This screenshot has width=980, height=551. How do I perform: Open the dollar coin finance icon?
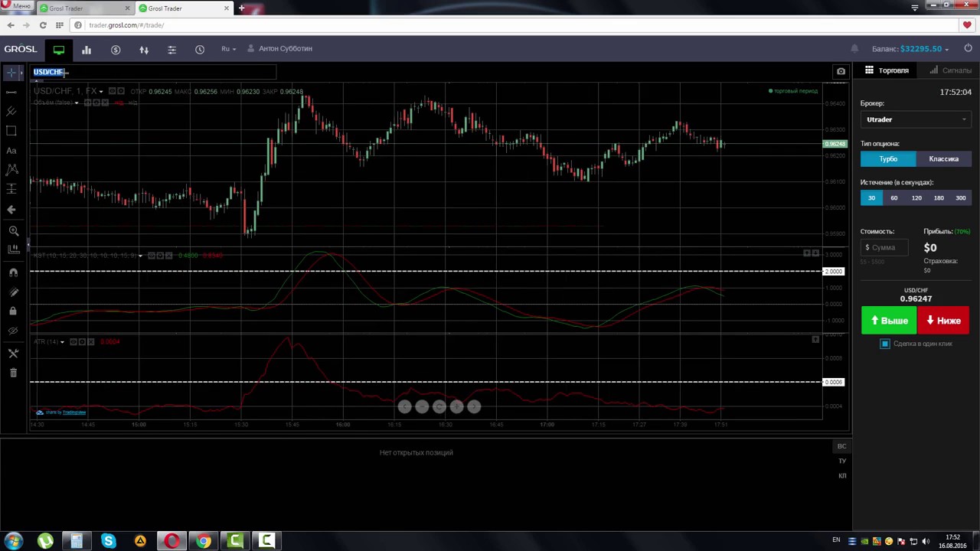click(x=116, y=50)
